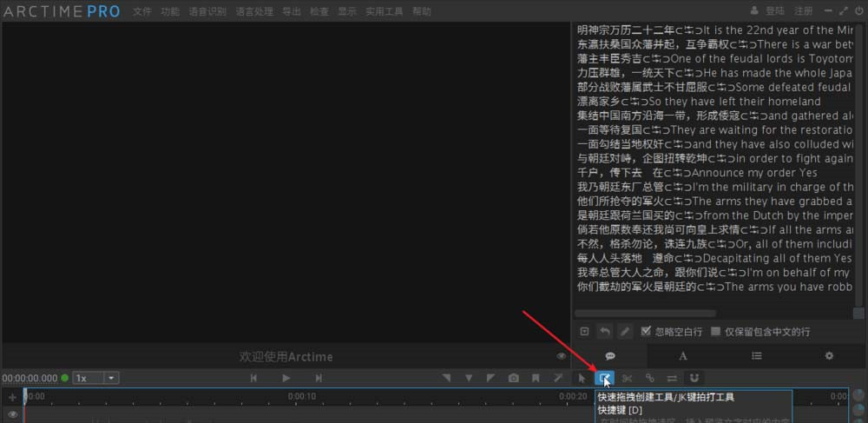Click the power button in title bar

858,10
